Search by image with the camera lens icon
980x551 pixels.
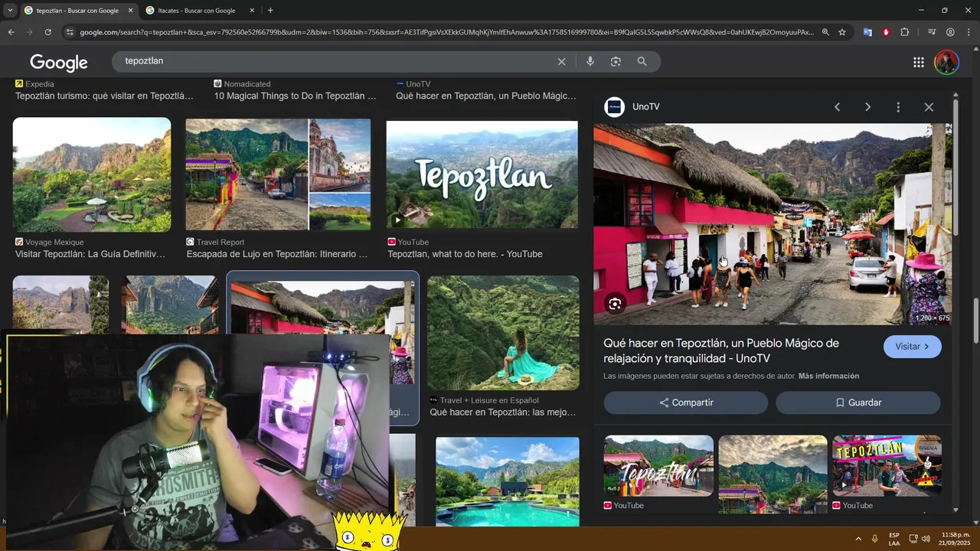[x=616, y=61]
